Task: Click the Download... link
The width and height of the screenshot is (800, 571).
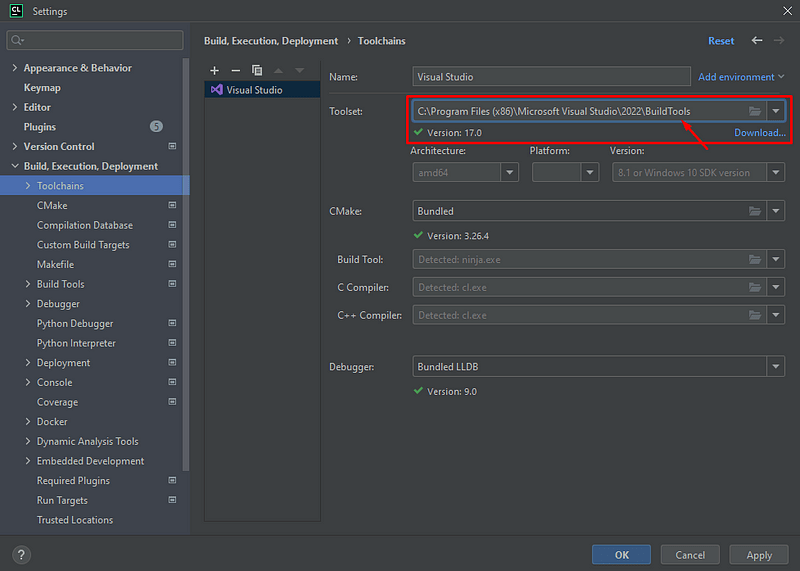Action: tap(760, 133)
